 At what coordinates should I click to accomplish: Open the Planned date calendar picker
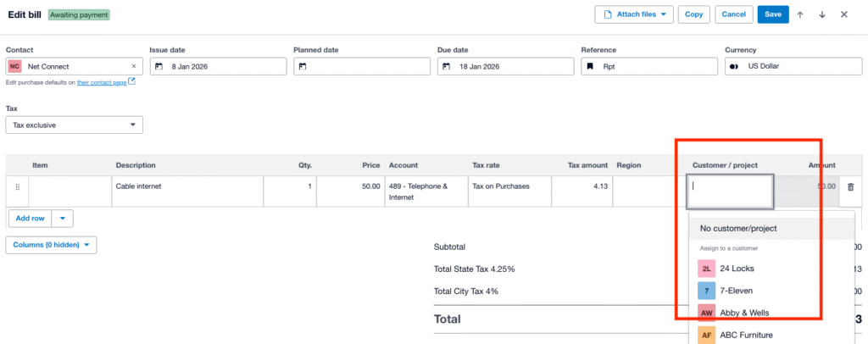click(x=303, y=66)
